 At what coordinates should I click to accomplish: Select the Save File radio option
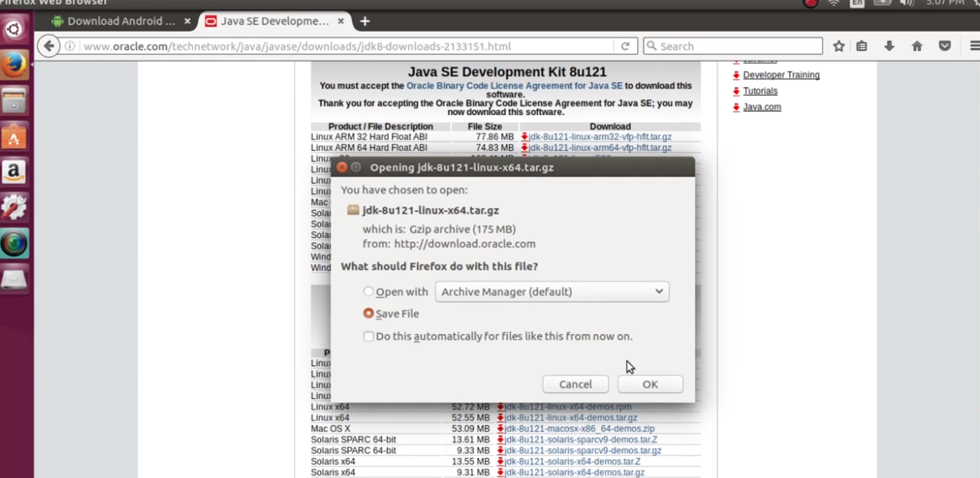click(368, 314)
